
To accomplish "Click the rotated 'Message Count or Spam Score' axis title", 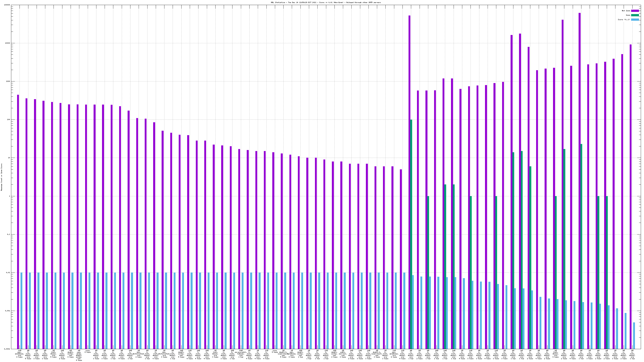I will (1, 177).
